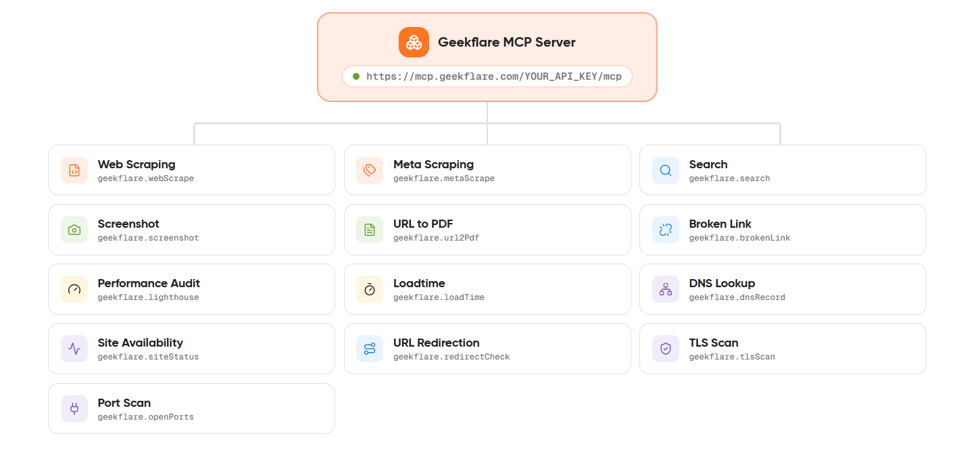This screenshot has width=980, height=471.
Task: Click the green status dot in URL pill
Action: pos(356,76)
